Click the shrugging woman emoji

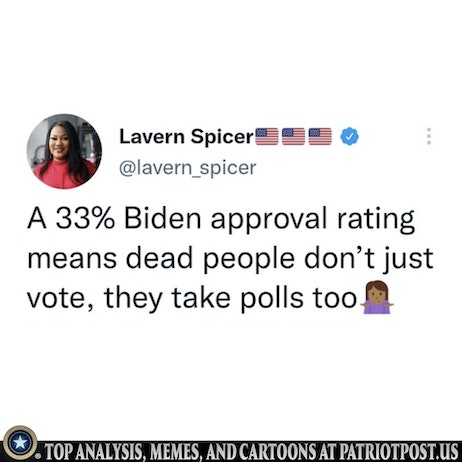point(377,297)
